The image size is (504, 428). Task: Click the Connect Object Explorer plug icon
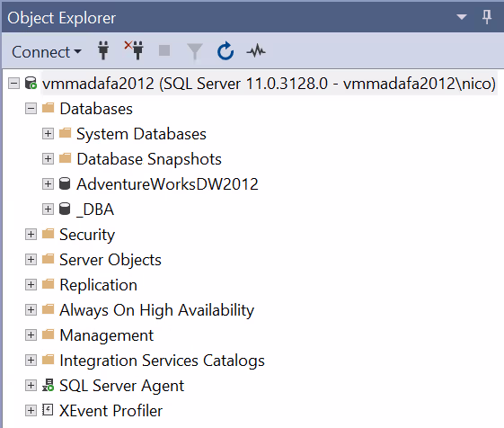coord(103,50)
